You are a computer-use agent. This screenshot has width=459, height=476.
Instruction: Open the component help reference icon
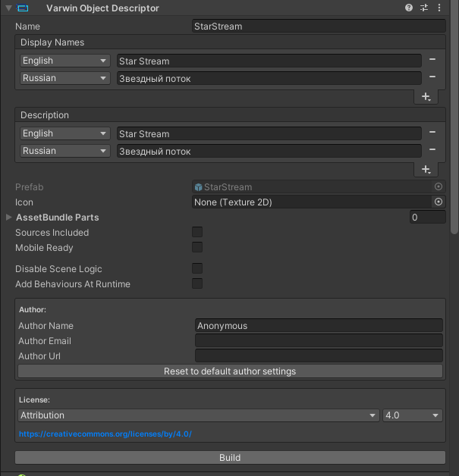[410, 8]
